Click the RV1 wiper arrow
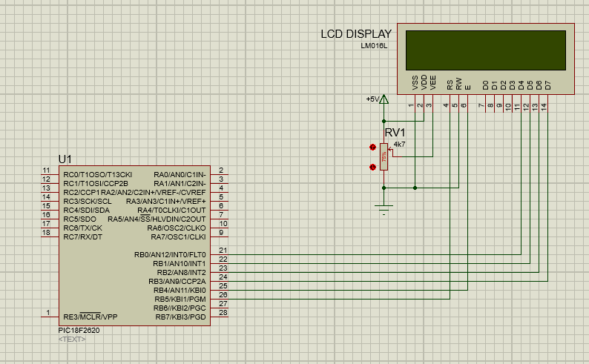Screen dimensions: 589x364 (390, 150)
